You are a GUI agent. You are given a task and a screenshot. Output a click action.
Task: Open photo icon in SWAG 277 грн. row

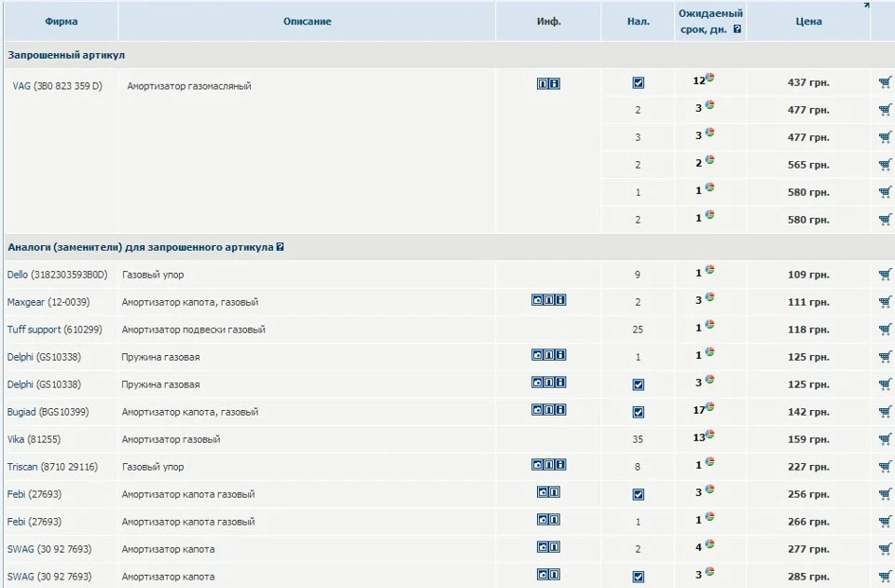tap(543, 547)
